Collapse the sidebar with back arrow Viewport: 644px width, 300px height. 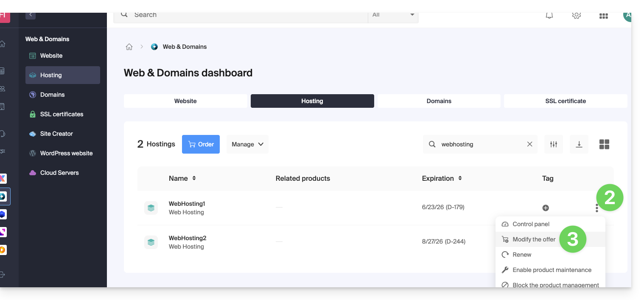pyautogui.click(x=31, y=15)
